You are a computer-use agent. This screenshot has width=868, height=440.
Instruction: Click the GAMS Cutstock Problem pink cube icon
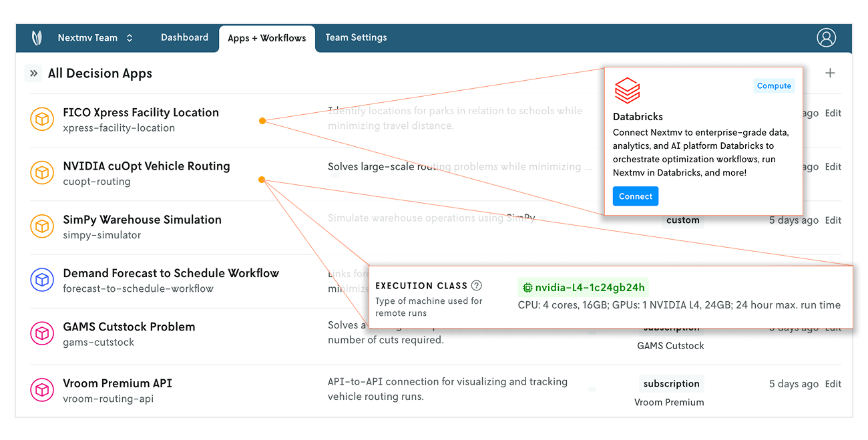[x=42, y=333]
